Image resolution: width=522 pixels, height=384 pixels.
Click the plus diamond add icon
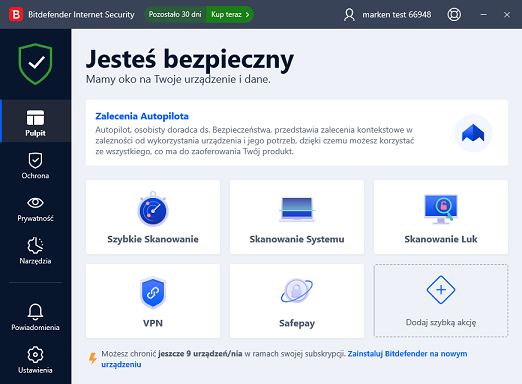441,290
